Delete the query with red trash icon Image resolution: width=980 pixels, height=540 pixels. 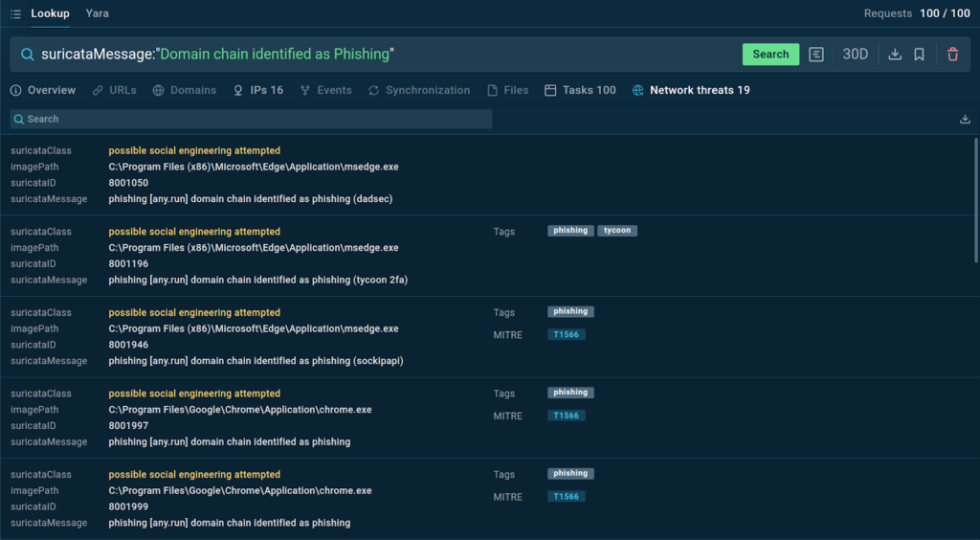click(952, 55)
